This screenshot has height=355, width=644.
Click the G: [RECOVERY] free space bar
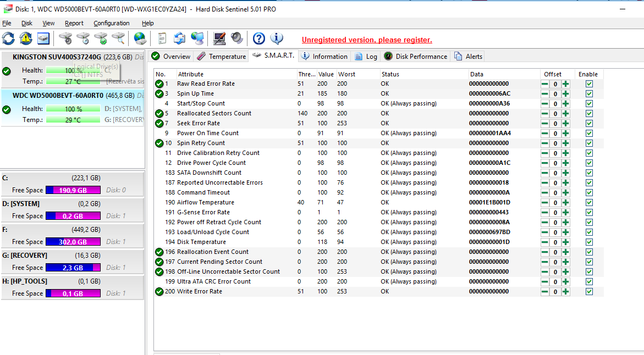tap(73, 268)
